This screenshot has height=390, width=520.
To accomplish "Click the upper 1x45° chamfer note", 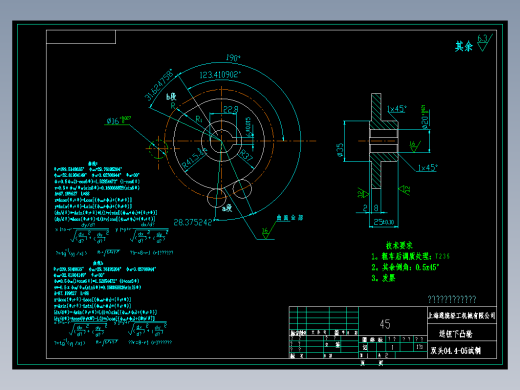I will [x=396, y=109].
